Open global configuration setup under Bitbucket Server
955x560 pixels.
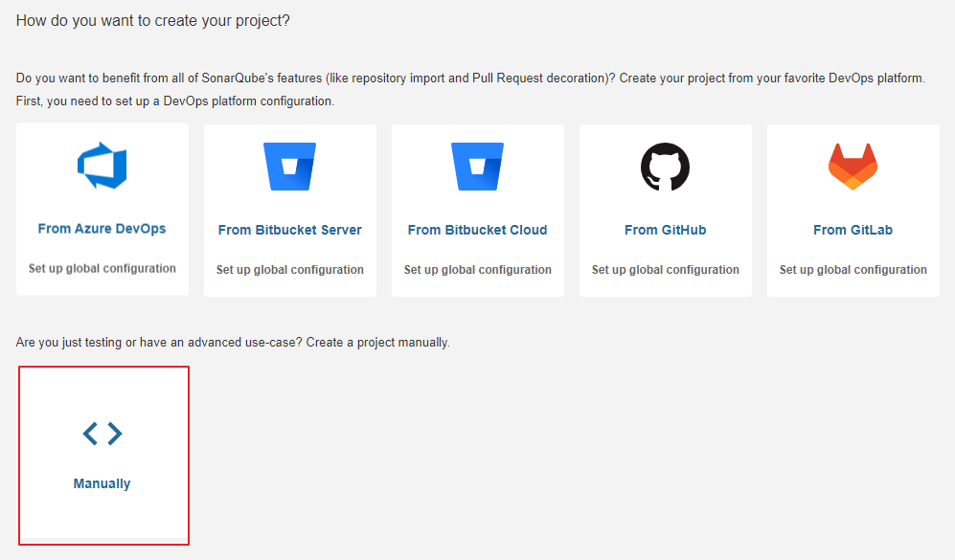[x=289, y=270]
